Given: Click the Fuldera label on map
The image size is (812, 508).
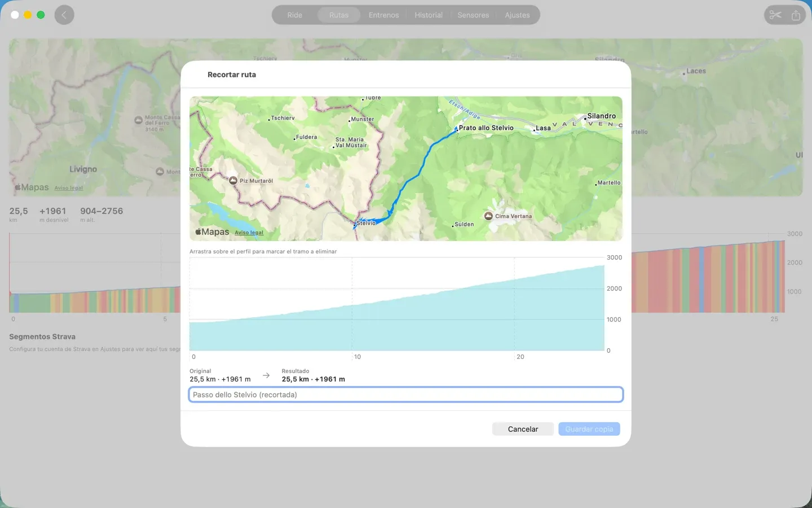Looking at the screenshot, I should 306,137.
